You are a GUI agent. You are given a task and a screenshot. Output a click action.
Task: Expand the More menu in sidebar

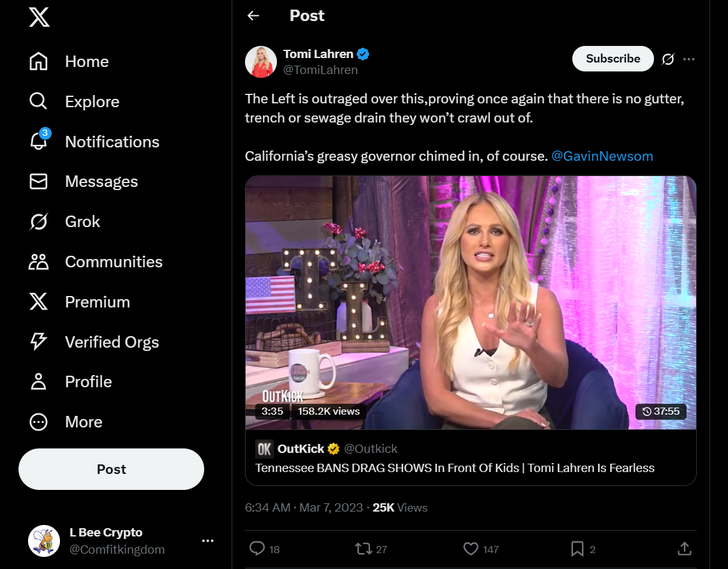(39, 422)
